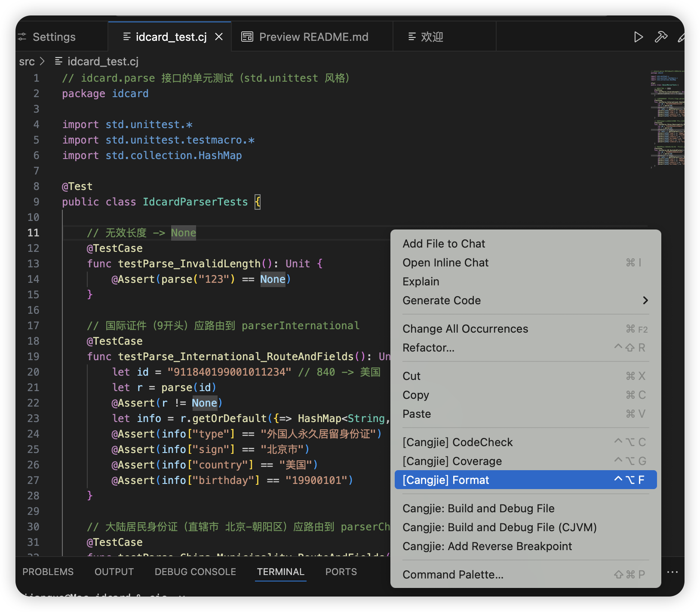The image size is (700, 612).
Task: Close the idcard_test.cj tab
Action: [x=219, y=37]
